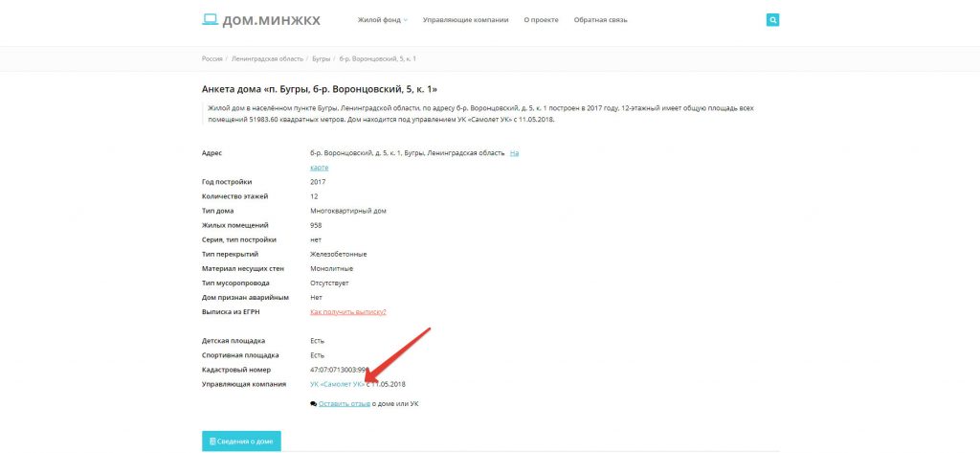Click the speech bubble icon near Оставить отзыв
The height and width of the screenshot is (453, 980).
(313, 404)
